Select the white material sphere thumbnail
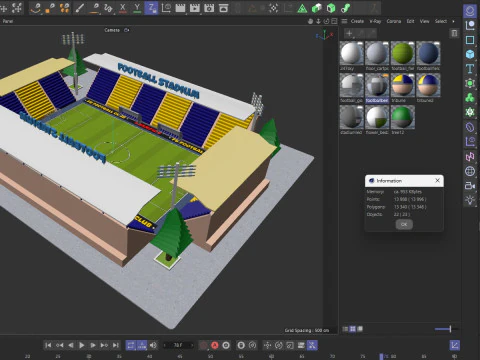480x360 pixels. click(x=352, y=53)
